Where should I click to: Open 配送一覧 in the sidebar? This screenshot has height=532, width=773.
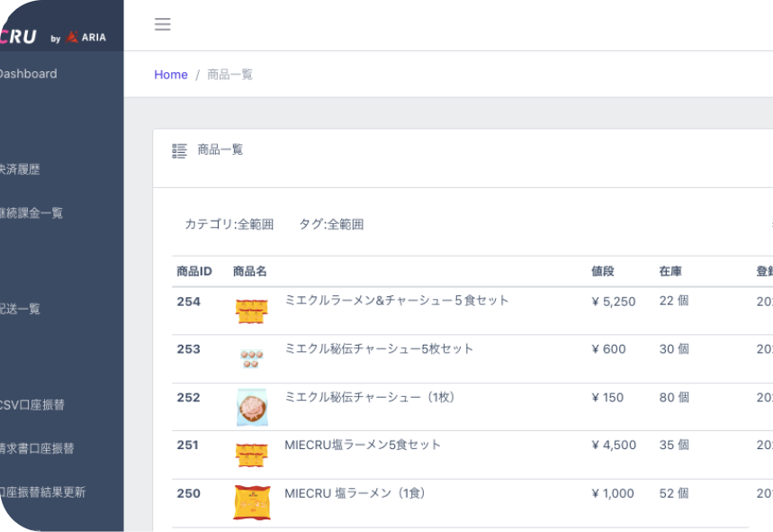[x=20, y=309]
